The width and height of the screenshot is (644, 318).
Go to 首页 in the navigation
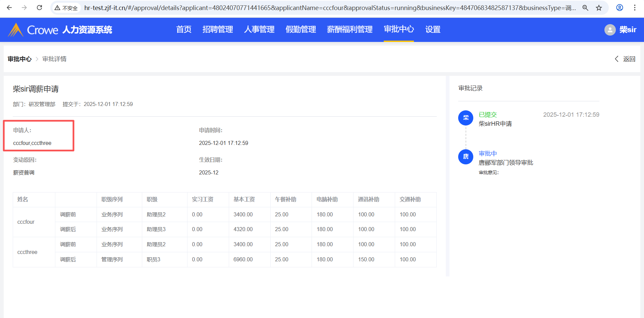(x=184, y=30)
